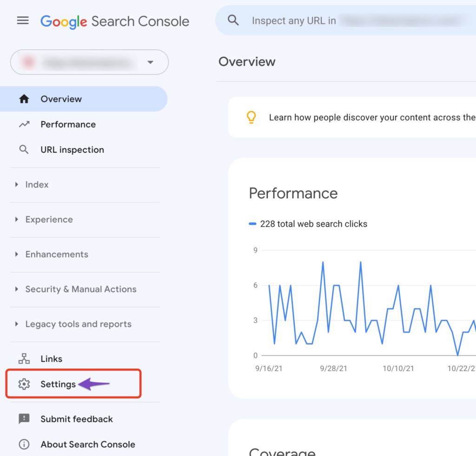Open URL inspection from sidebar
The width and height of the screenshot is (476, 456).
click(72, 150)
